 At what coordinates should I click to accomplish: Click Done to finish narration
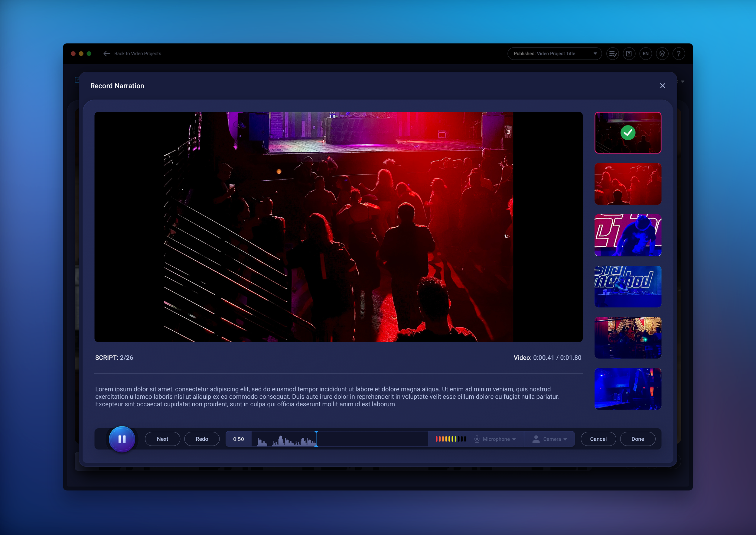[x=637, y=439]
